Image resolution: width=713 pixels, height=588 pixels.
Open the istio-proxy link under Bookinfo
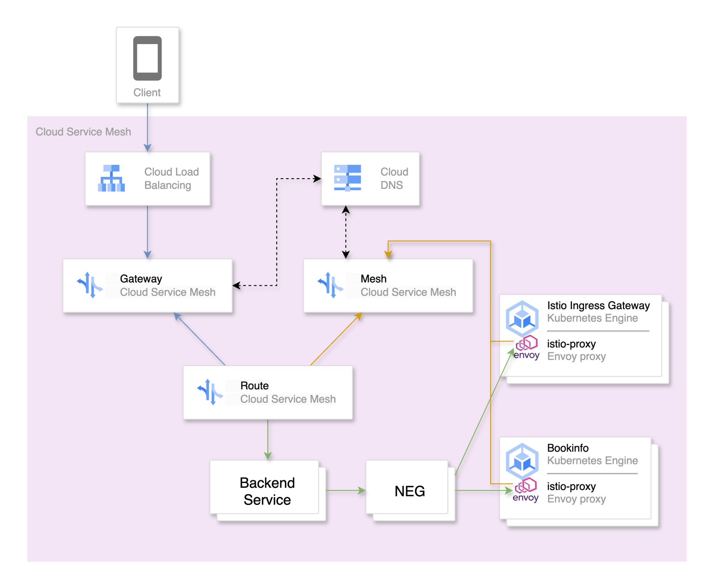pyautogui.click(x=571, y=486)
